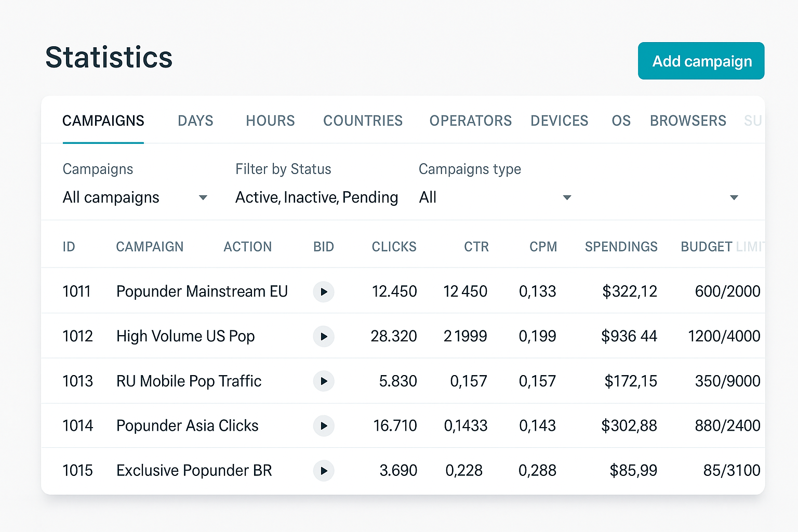Click campaign ID 1012

coord(77,336)
